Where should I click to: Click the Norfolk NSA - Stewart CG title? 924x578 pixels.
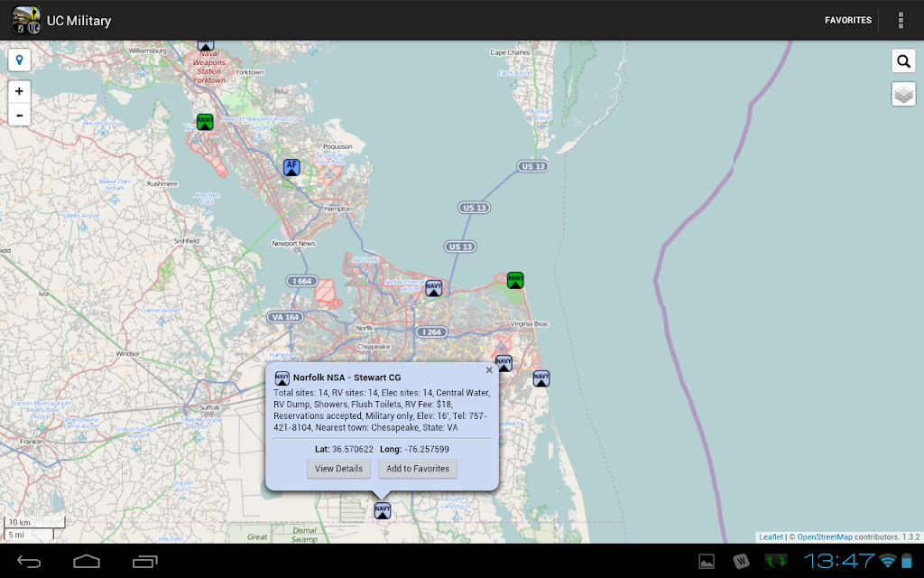[347, 378]
